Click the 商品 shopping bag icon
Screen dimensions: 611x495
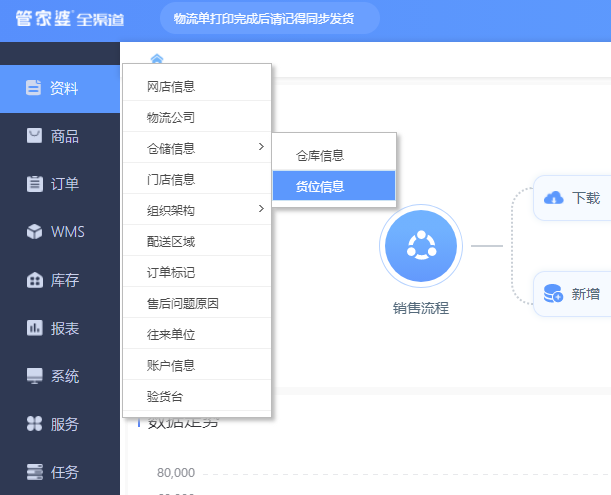coord(34,136)
